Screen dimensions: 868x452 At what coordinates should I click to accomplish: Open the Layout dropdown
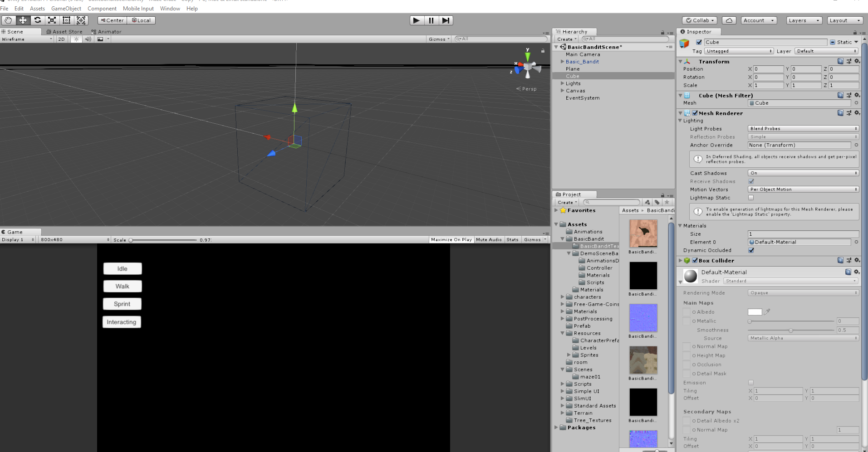click(x=845, y=20)
